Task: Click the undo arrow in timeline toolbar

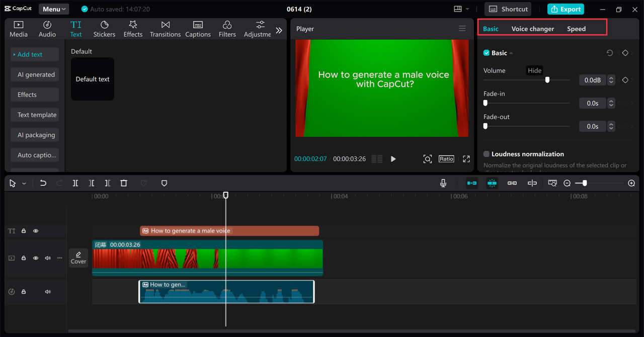Action: (x=43, y=183)
